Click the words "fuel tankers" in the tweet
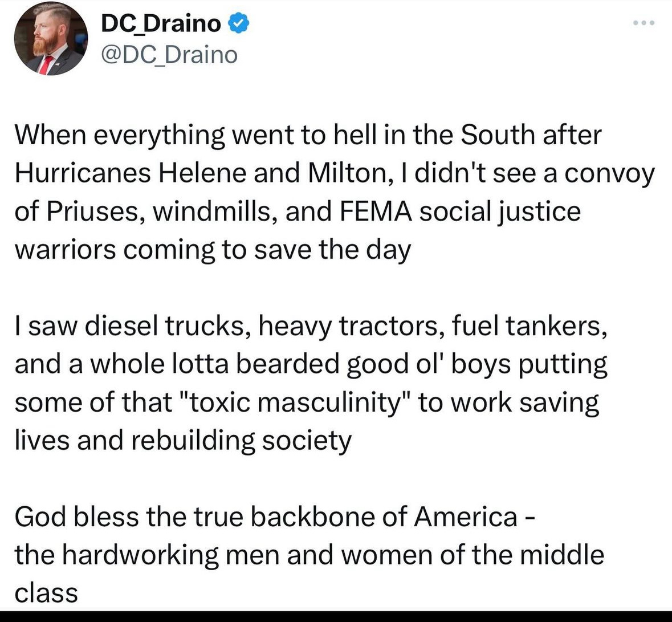The width and height of the screenshot is (672, 622). coord(526,326)
